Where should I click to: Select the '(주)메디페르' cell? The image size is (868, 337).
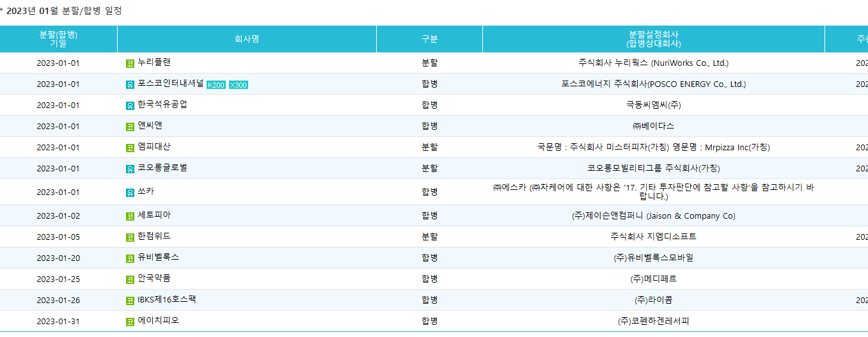(x=654, y=279)
